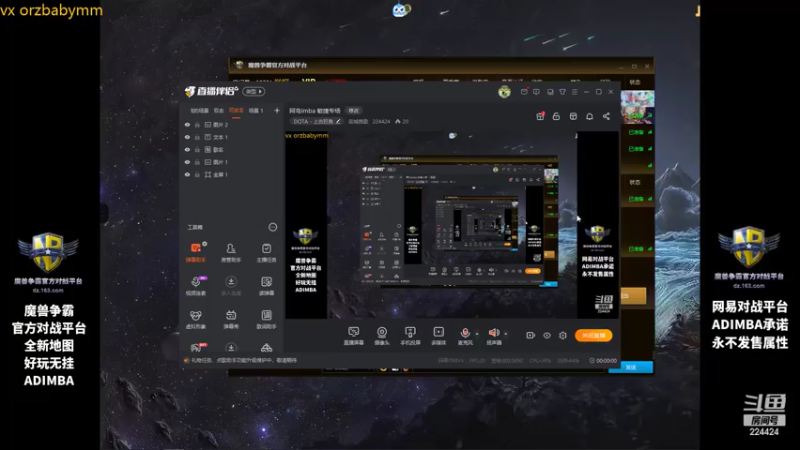This screenshot has width=800, height=450.
Task: Click the layout box icon above preview
Action: point(573,116)
